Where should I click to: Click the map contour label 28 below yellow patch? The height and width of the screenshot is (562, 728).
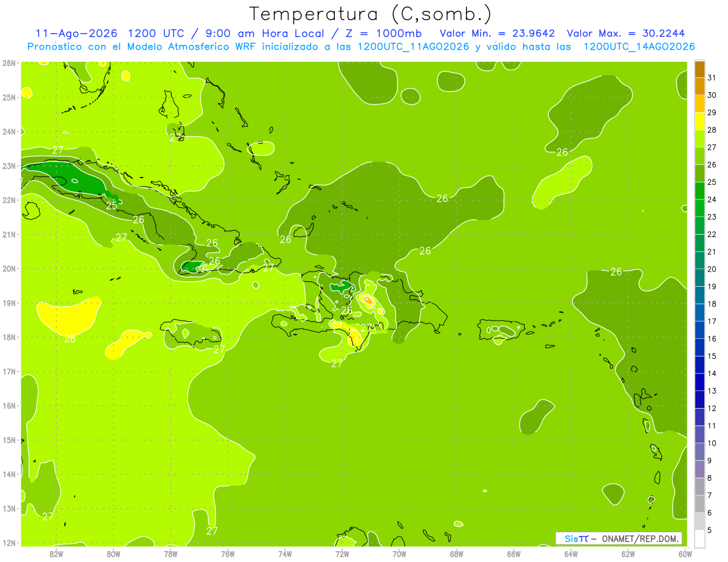point(70,339)
